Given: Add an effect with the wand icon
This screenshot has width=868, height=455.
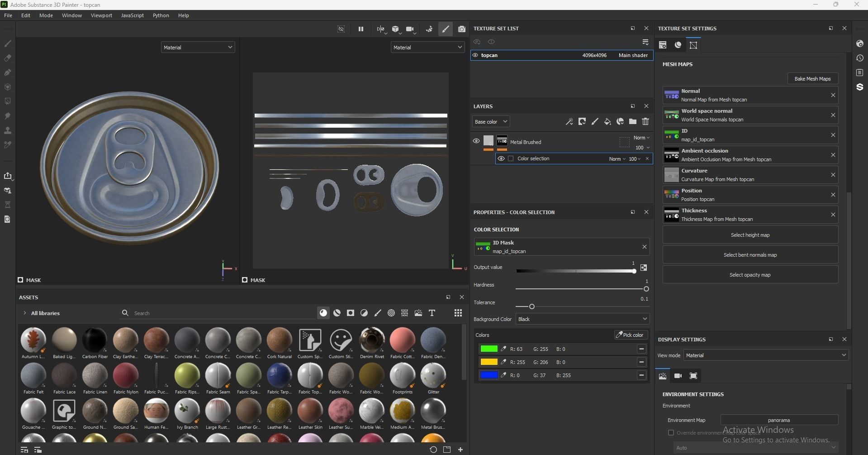Looking at the screenshot, I should [x=569, y=121].
